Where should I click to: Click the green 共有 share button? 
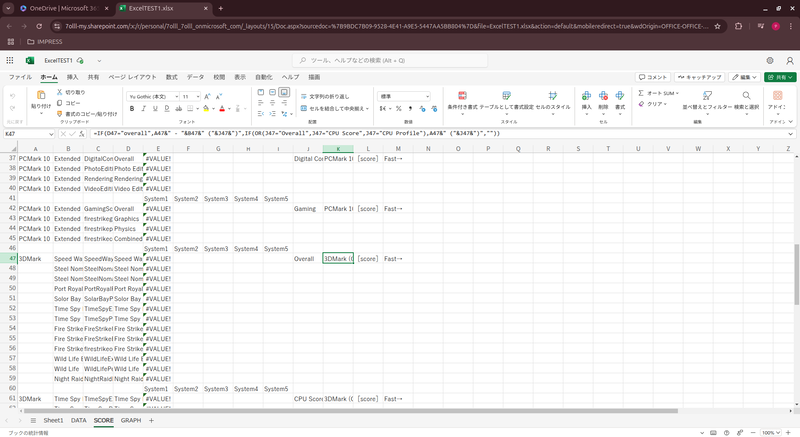(x=780, y=77)
